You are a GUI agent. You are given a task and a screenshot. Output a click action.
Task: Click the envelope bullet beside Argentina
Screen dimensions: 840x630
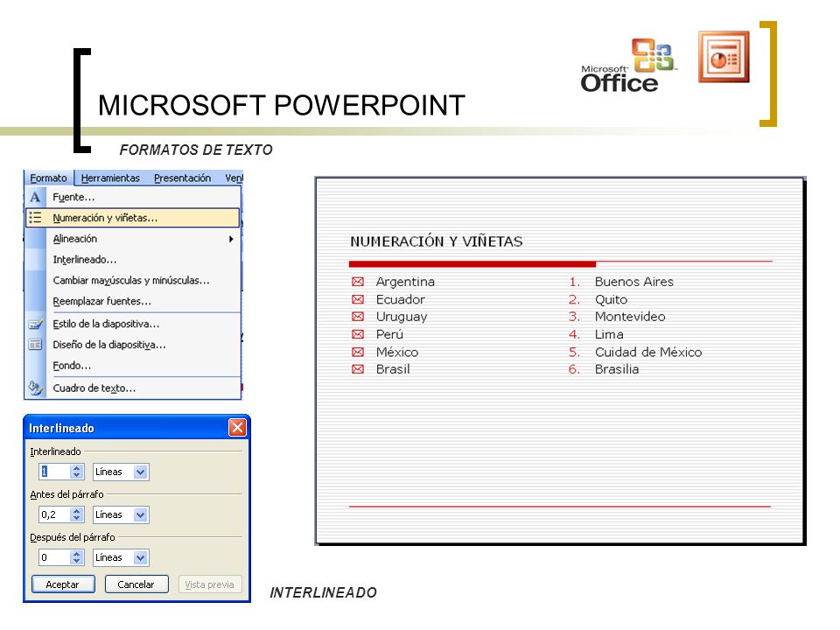(x=358, y=281)
